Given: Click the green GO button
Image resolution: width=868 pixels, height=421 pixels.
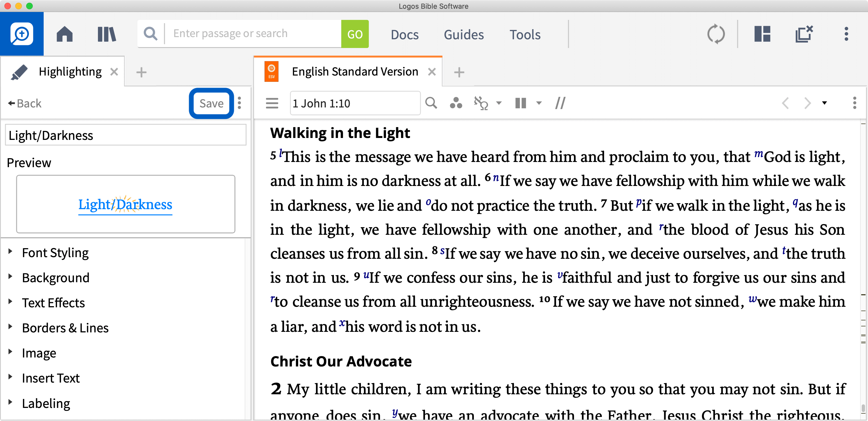Looking at the screenshot, I should [x=355, y=34].
